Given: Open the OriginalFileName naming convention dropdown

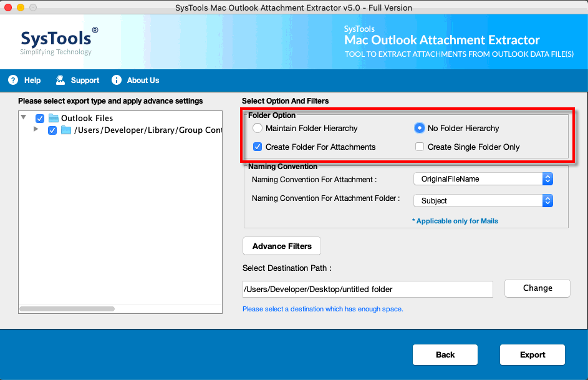Looking at the screenshot, I should 483,179.
